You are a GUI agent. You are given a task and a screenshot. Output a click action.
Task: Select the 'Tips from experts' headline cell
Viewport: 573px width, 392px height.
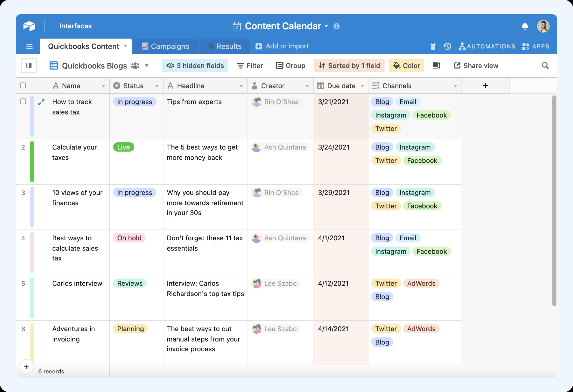[205, 116]
